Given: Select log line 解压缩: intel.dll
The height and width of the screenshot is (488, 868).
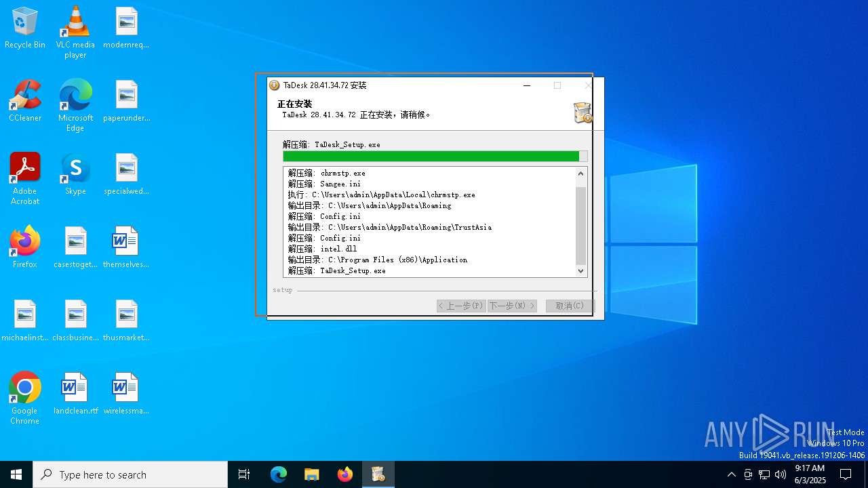Looking at the screenshot, I should [323, 249].
